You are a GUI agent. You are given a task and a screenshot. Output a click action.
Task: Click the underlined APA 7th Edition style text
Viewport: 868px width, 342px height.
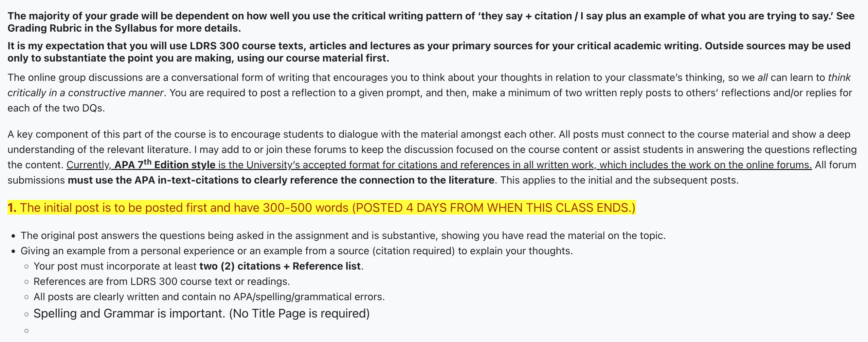point(165,165)
